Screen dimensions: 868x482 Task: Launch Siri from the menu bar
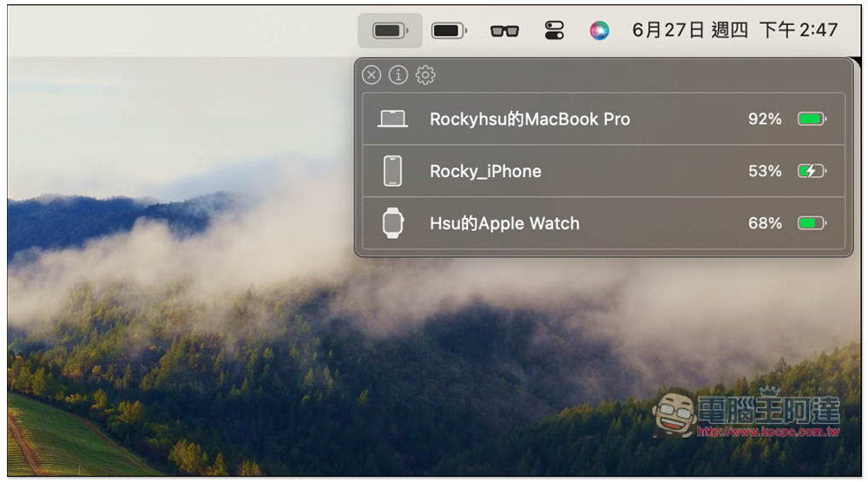coord(599,30)
